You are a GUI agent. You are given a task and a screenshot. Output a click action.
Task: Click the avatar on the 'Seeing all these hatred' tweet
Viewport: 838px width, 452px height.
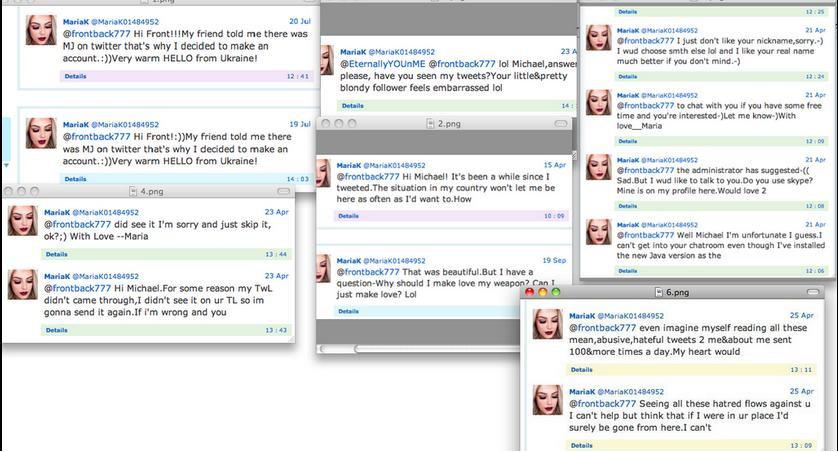548,400
